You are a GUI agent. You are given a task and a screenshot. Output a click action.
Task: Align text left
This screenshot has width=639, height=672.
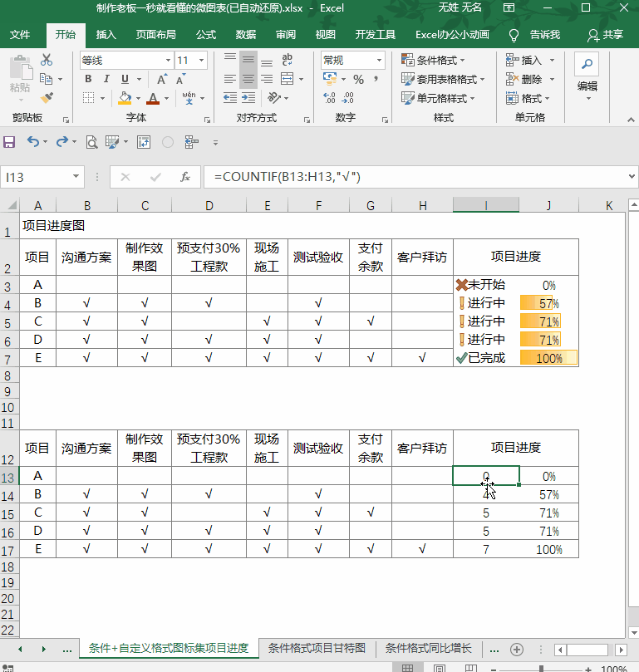coord(230,79)
